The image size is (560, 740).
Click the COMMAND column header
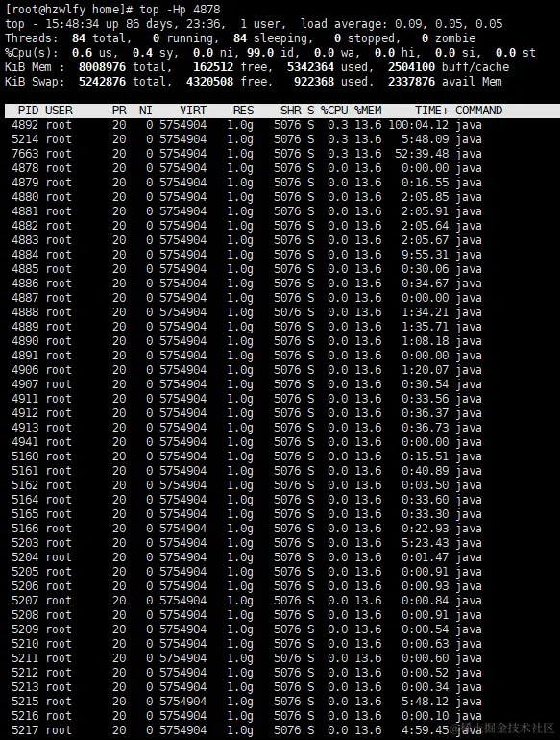(479, 111)
